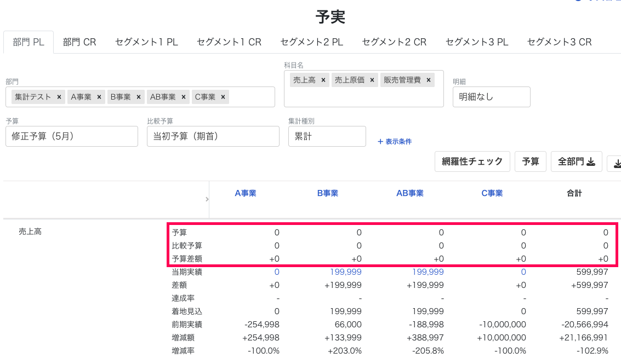
Task: Open the セグメント2 CR tab
Action: (x=394, y=42)
